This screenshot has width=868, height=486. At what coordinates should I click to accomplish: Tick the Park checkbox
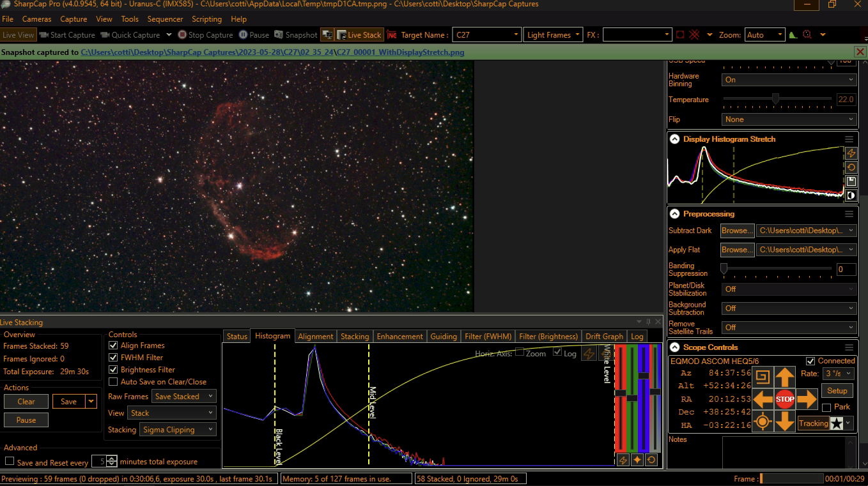click(826, 407)
